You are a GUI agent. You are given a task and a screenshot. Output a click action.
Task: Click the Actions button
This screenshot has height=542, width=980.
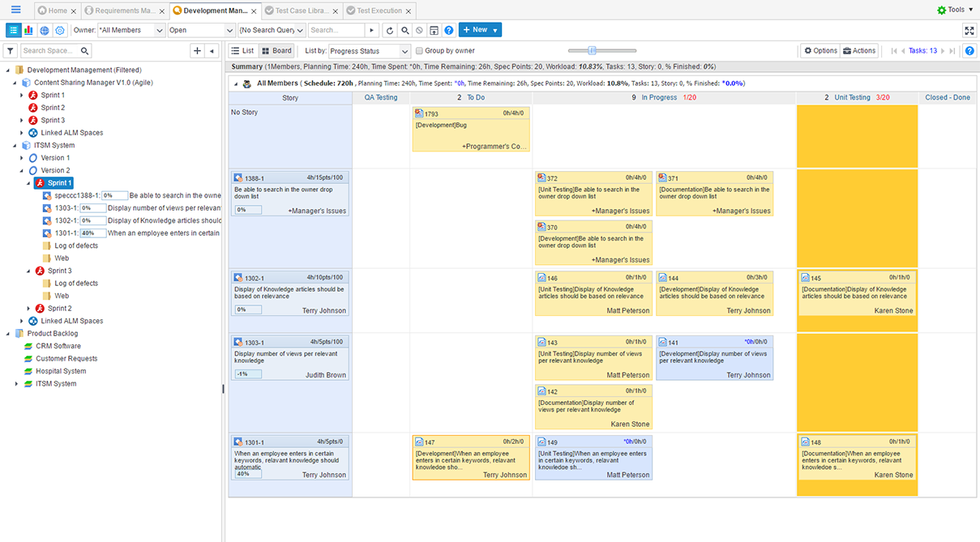coord(859,51)
